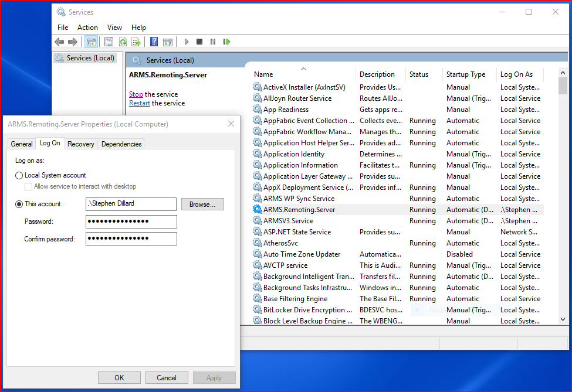Screen dimensions: 572x392
Task: Open the Action menu
Action: [x=87, y=28]
